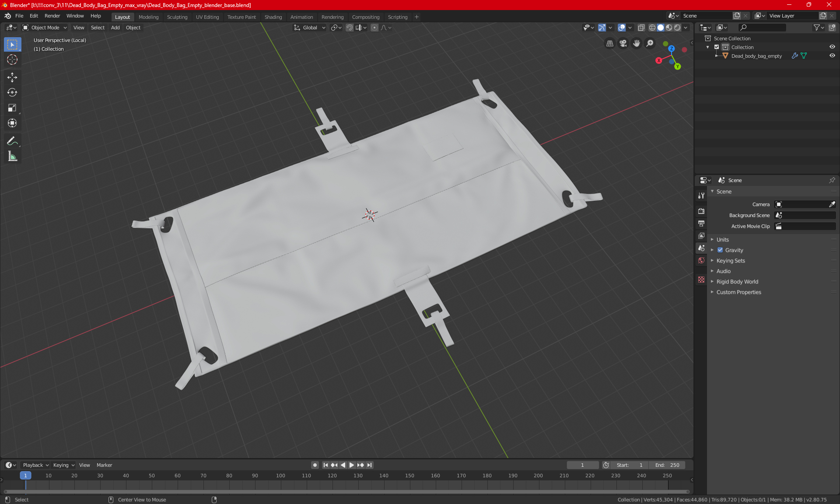Switch to rendered shading mode

[677, 28]
